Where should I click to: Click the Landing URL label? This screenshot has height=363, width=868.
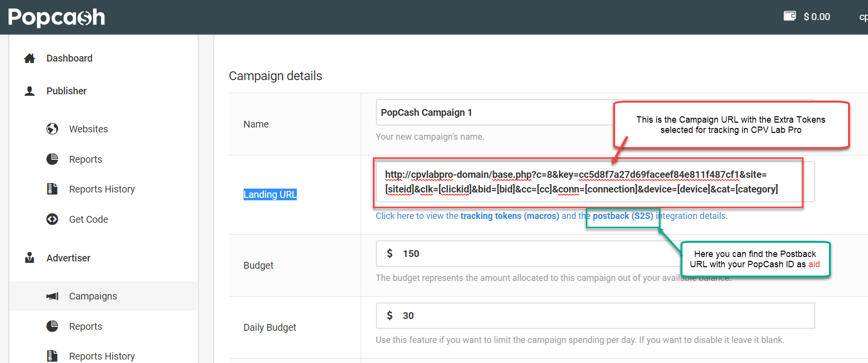[x=270, y=194]
